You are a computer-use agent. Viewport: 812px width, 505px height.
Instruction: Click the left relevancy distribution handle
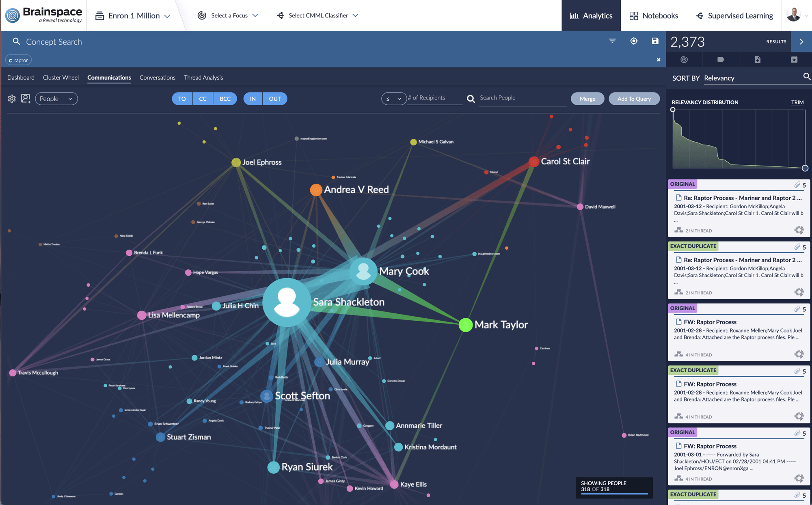point(673,110)
